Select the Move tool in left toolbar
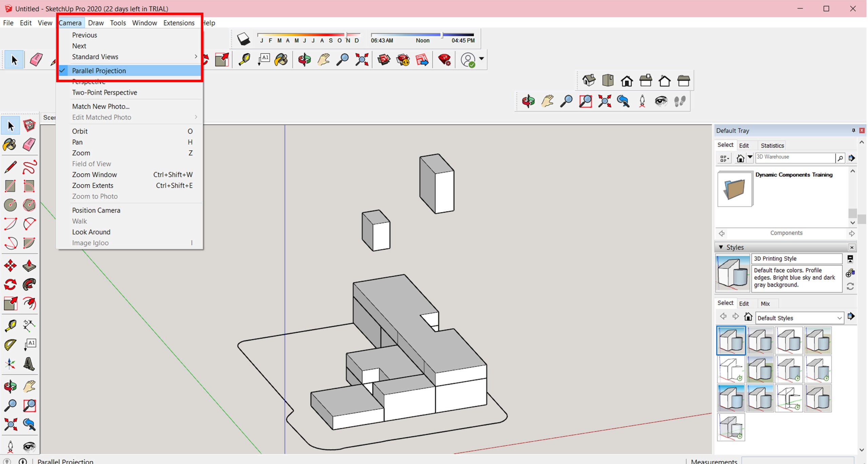The width and height of the screenshot is (868, 464). (x=10, y=266)
